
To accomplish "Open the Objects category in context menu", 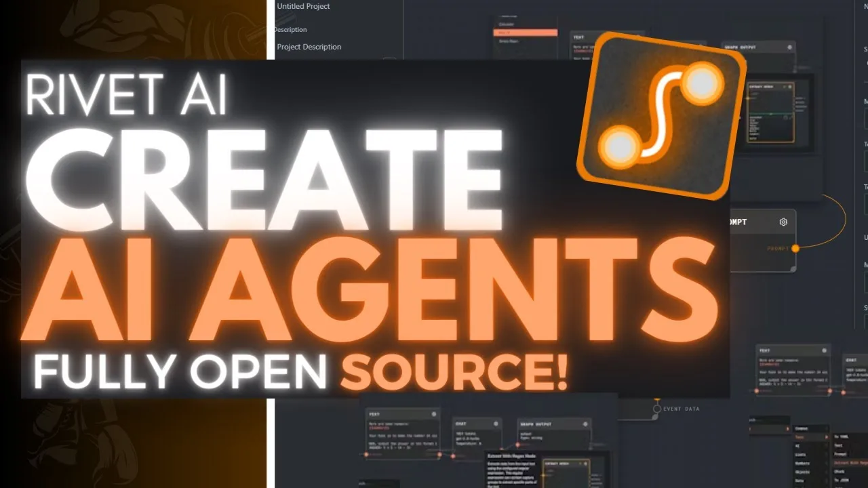I will 811,472.
